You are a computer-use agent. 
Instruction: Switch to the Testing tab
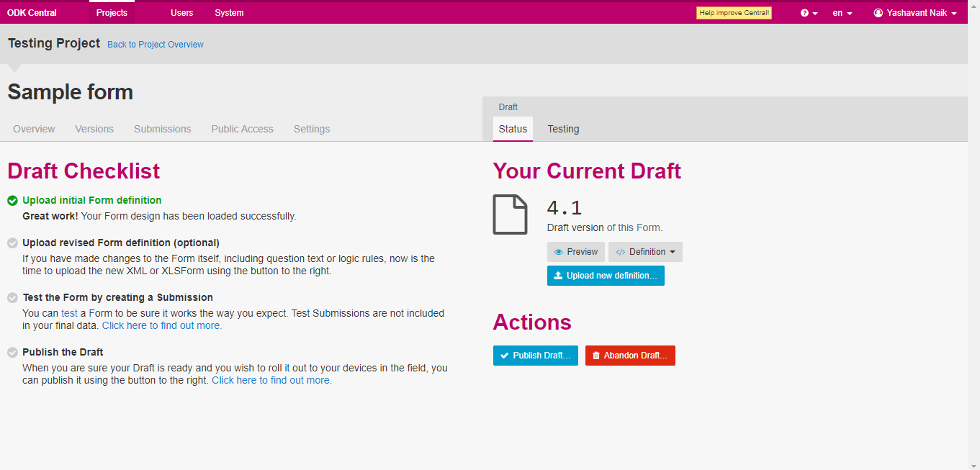click(563, 129)
